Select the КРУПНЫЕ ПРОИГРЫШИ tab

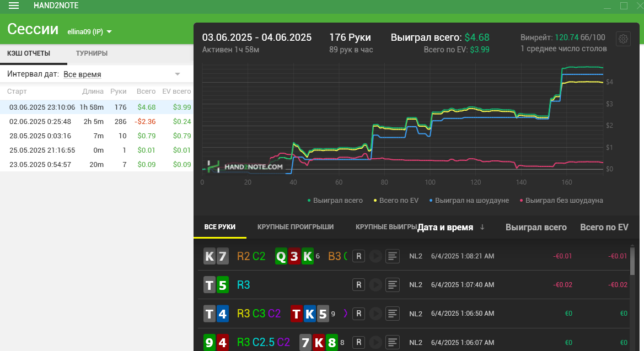296,227
